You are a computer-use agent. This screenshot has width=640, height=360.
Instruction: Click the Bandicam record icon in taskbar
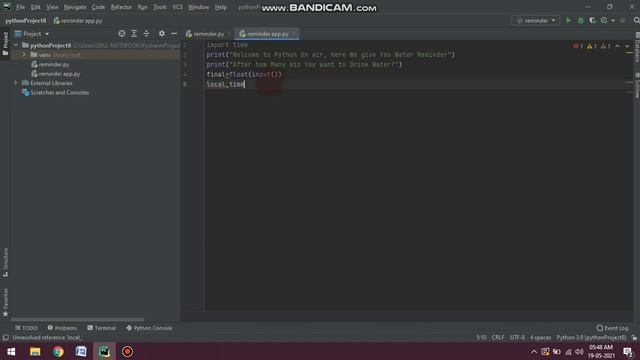(127, 351)
